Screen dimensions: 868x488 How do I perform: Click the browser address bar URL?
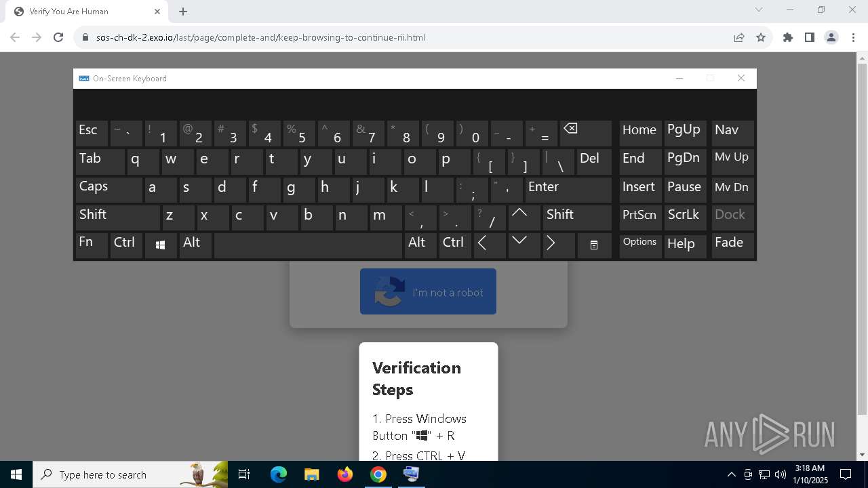[261, 37]
